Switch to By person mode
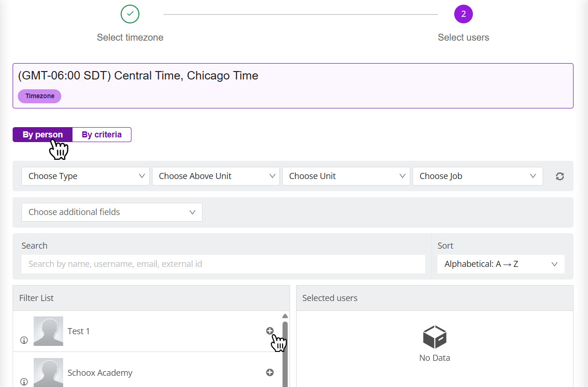Image resolution: width=588 pixels, height=387 pixels. point(43,135)
